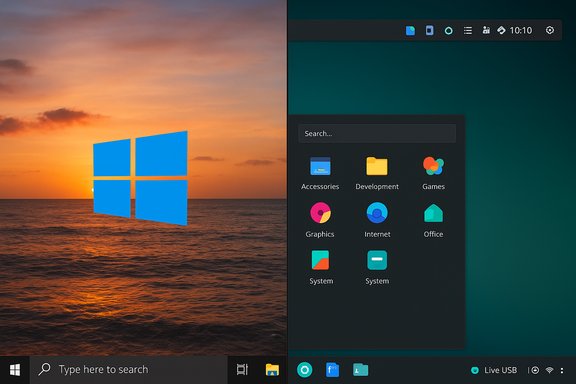
Task: Click teal ring icon in top panel
Action: coord(449,31)
